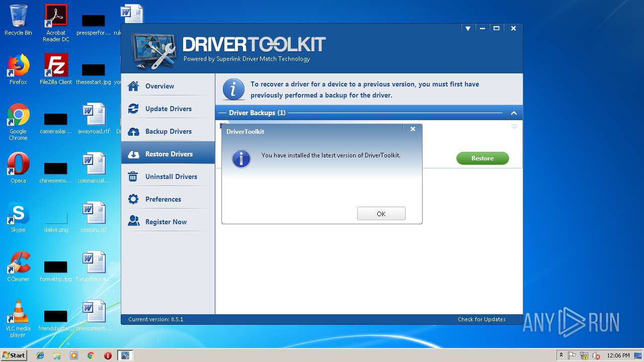Open the CCleaner desktop shortcut
This screenshot has height=362, width=644.
coord(18,266)
